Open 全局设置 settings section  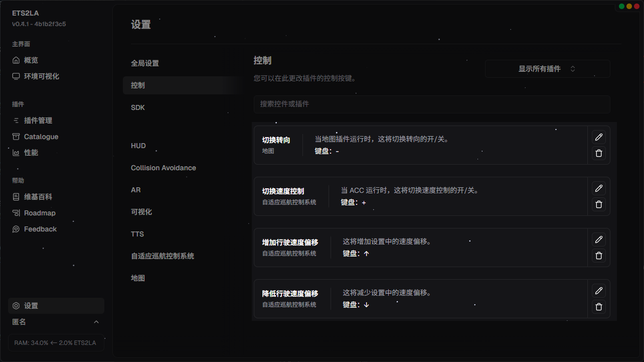click(x=145, y=63)
